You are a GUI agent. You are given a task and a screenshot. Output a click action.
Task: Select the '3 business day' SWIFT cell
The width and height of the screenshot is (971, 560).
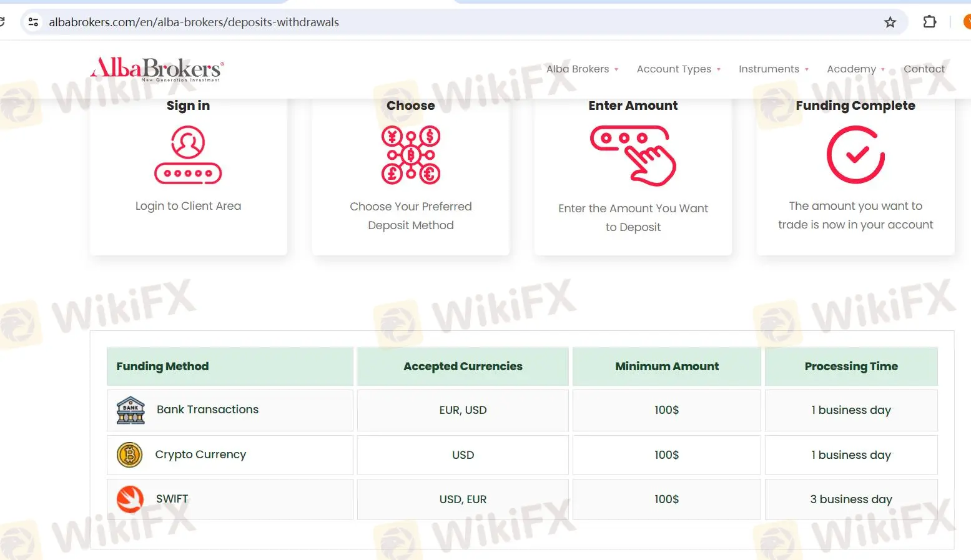(851, 499)
